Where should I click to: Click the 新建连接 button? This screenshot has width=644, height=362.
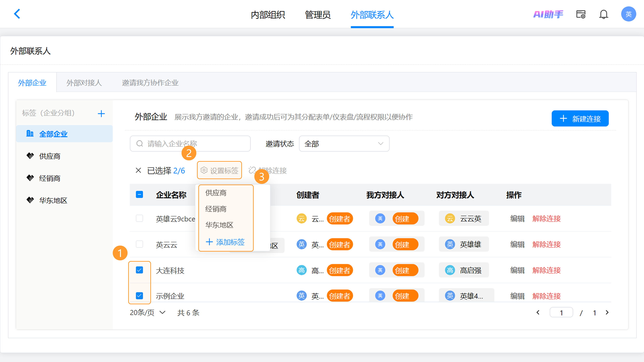[x=580, y=118]
